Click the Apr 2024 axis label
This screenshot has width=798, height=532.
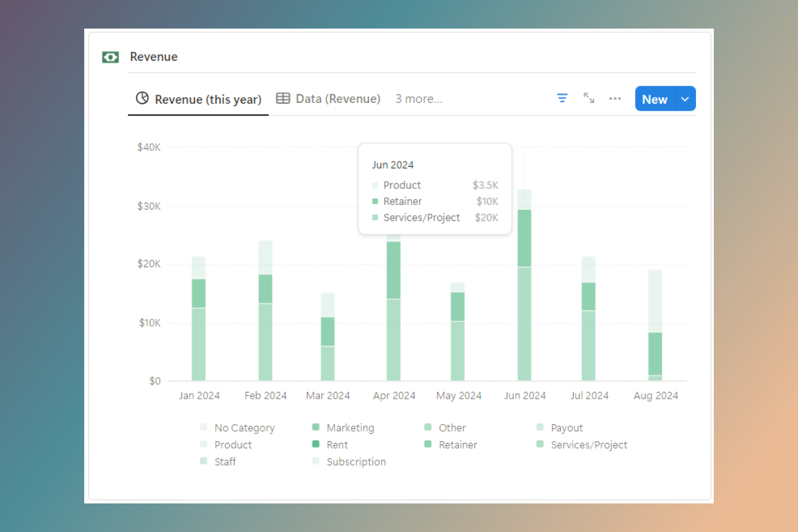394,396
